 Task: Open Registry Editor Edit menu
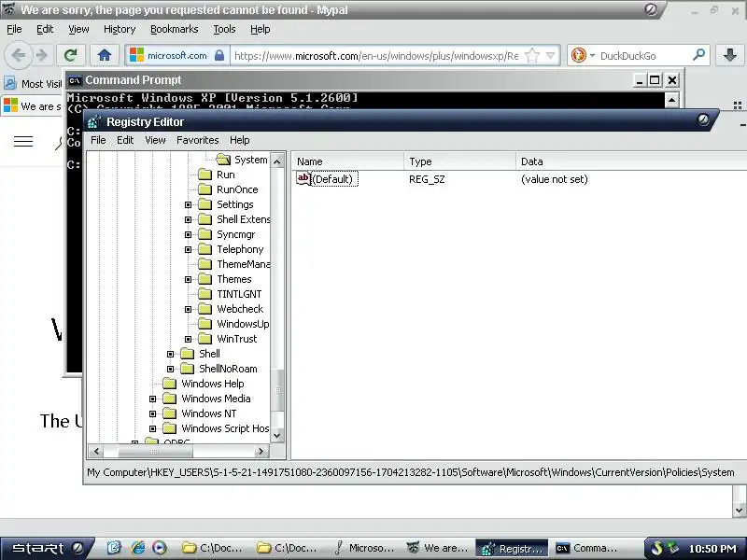coord(125,140)
